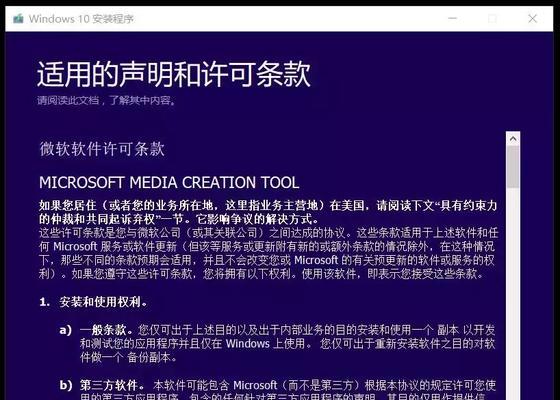Select section 1. 安装和使用权利 heading

point(93,302)
